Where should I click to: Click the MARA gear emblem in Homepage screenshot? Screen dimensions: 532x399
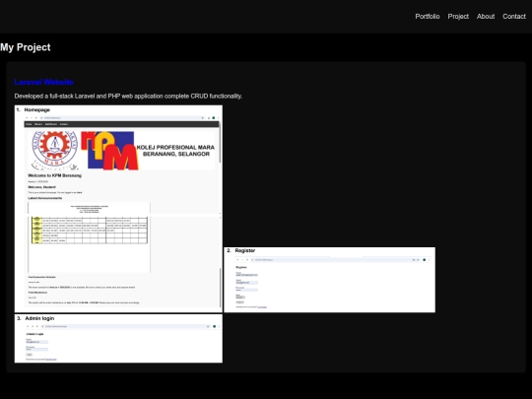click(x=54, y=150)
